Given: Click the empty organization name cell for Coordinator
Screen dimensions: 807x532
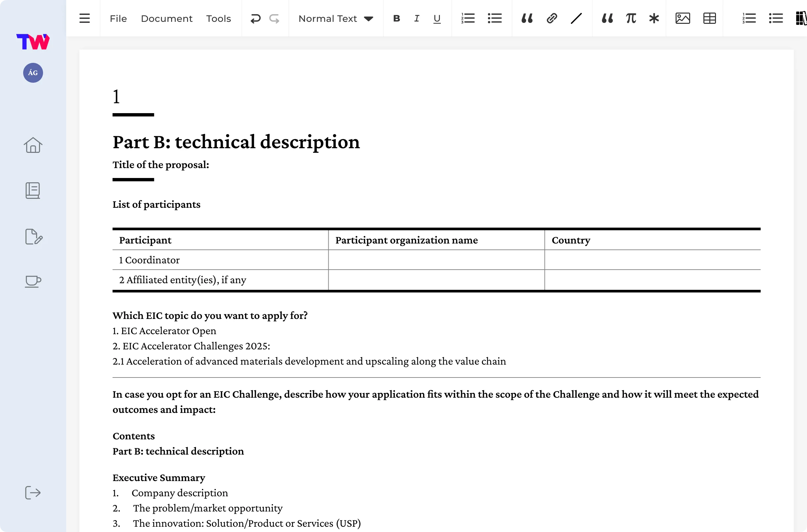Looking at the screenshot, I should pyautogui.click(x=436, y=260).
